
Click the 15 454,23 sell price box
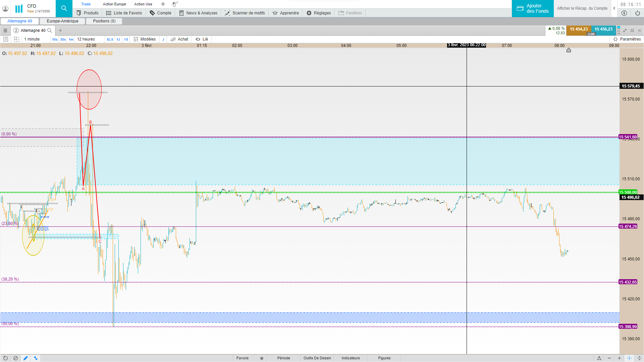point(579,29)
